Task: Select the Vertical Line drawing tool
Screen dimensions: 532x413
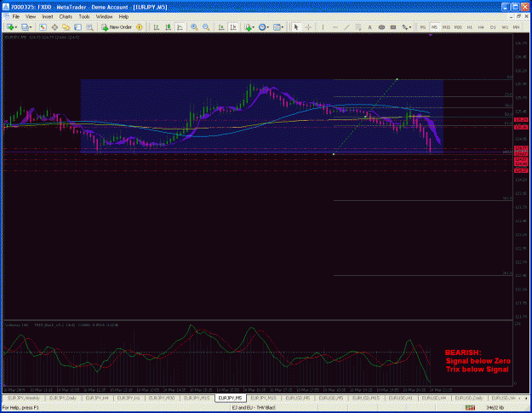Action: pyautogui.click(x=323, y=27)
